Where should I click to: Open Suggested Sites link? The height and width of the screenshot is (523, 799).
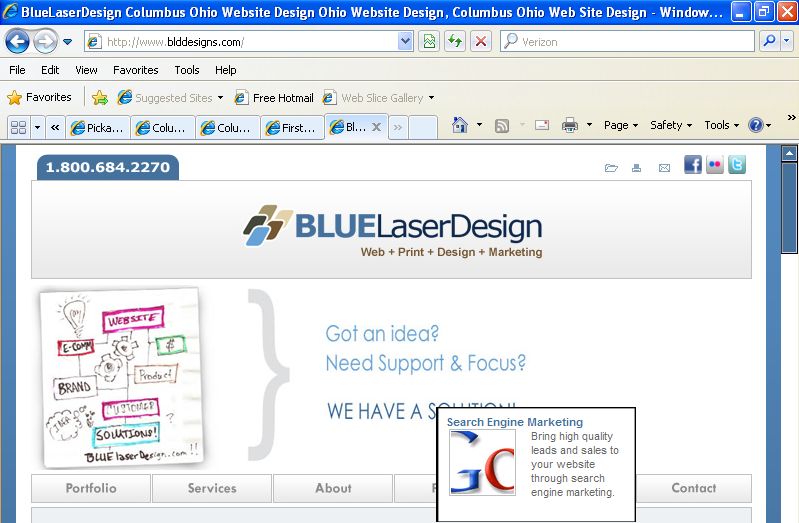164,97
